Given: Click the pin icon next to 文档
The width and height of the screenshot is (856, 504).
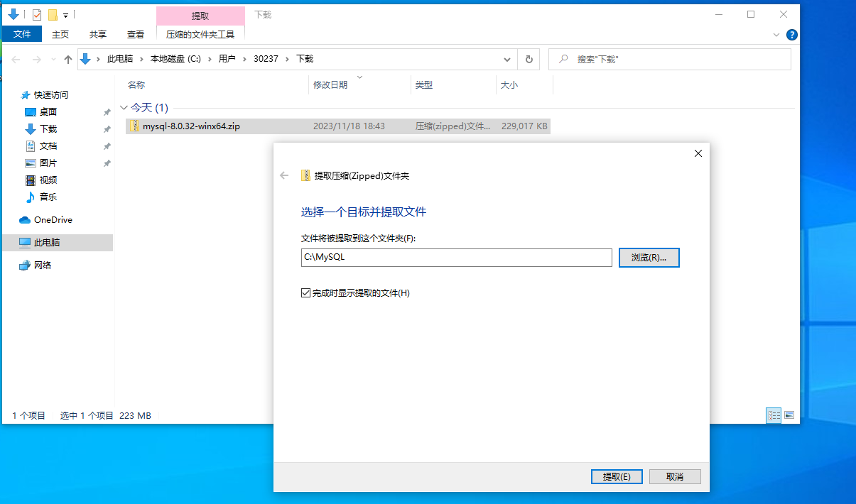Looking at the screenshot, I should coord(107,146).
